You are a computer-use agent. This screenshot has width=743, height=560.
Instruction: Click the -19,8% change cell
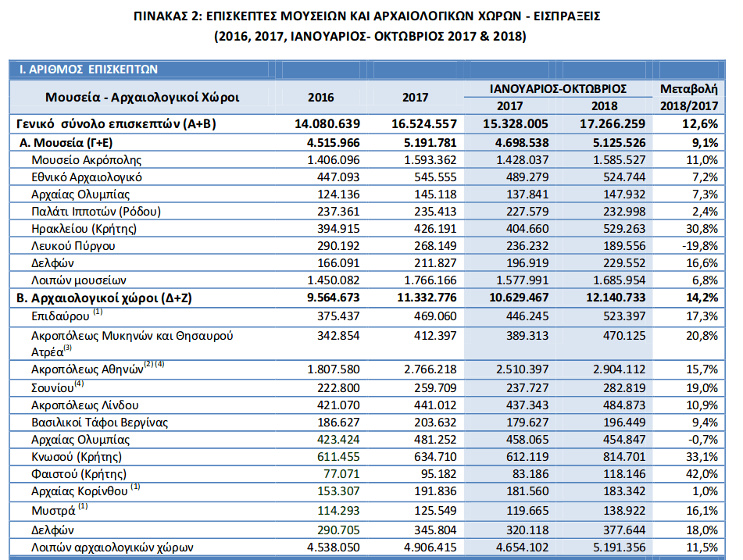[700, 246]
